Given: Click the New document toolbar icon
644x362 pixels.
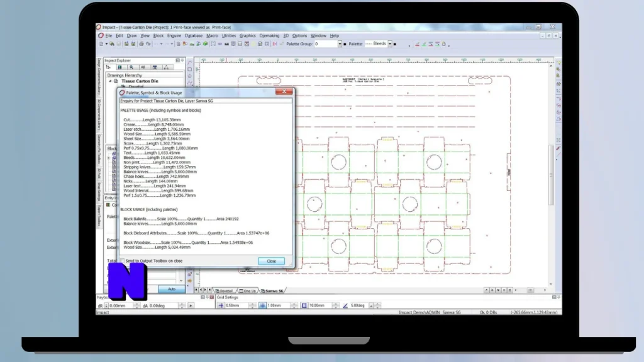Looking at the screenshot, I should [101, 44].
